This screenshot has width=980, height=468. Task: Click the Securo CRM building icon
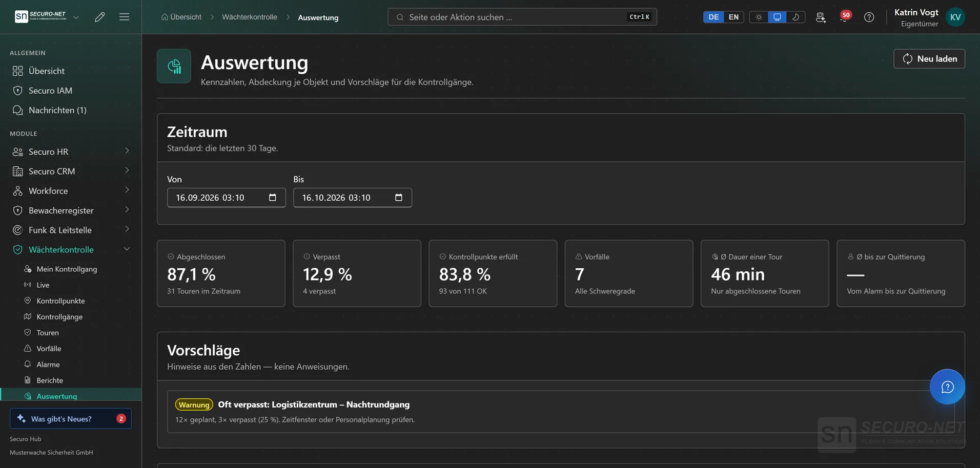(18, 171)
